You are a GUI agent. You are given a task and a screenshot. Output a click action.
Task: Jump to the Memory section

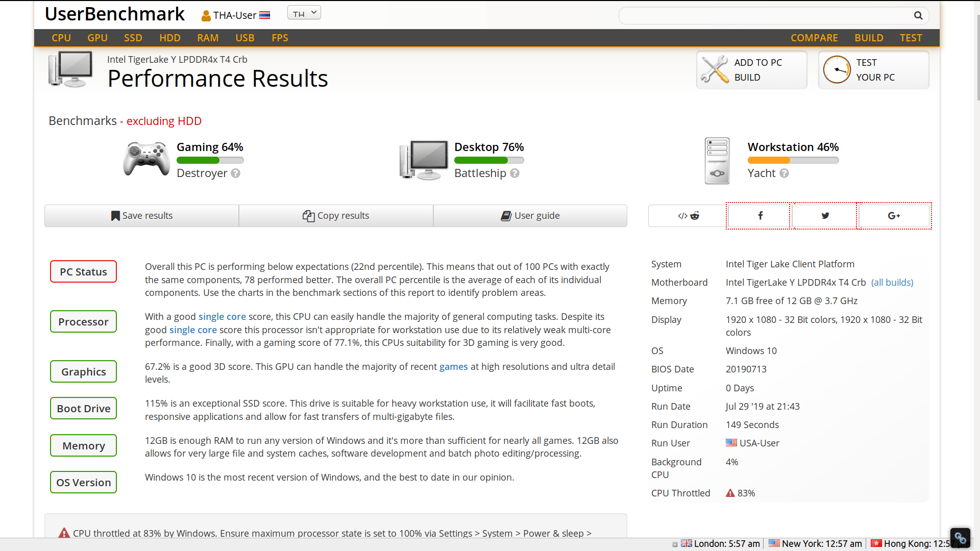click(83, 445)
